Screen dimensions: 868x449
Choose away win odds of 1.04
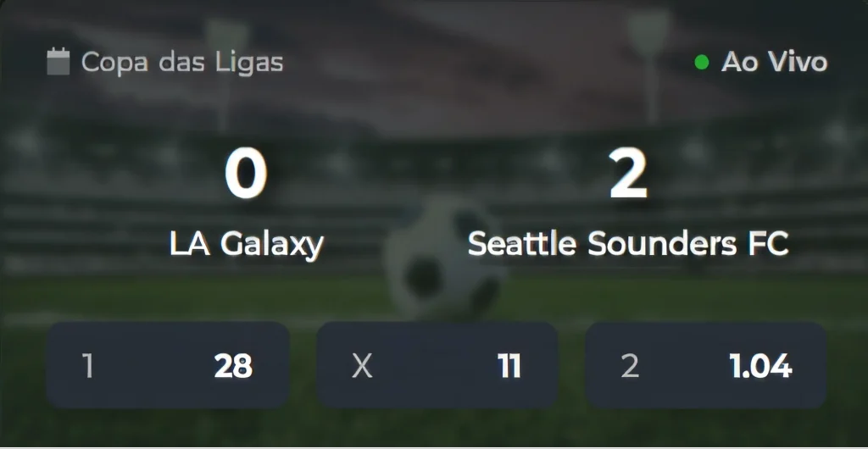pos(706,366)
